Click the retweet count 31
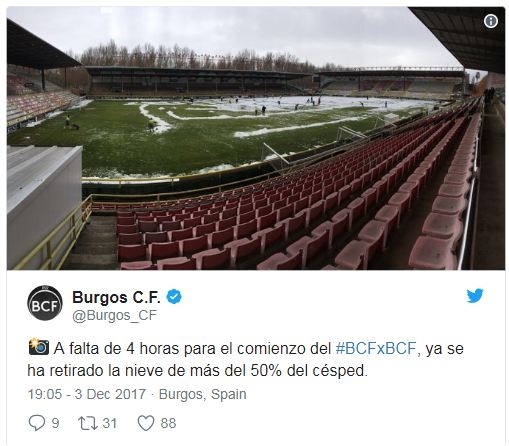Image resolution: width=509 pixels, height=446 pixels. 109,423
